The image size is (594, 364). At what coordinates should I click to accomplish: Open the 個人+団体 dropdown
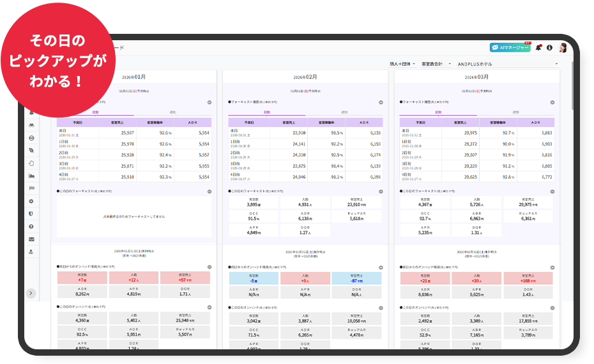point(402,64)
